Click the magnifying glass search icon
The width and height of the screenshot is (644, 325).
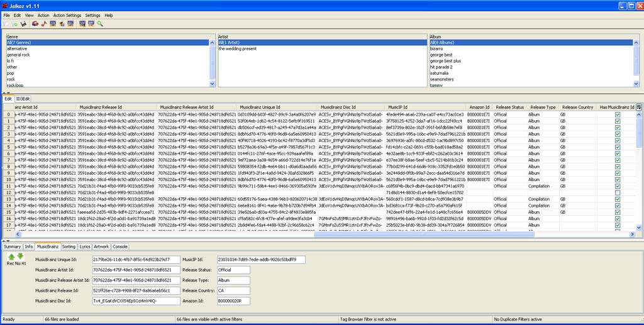coord(100,24)
